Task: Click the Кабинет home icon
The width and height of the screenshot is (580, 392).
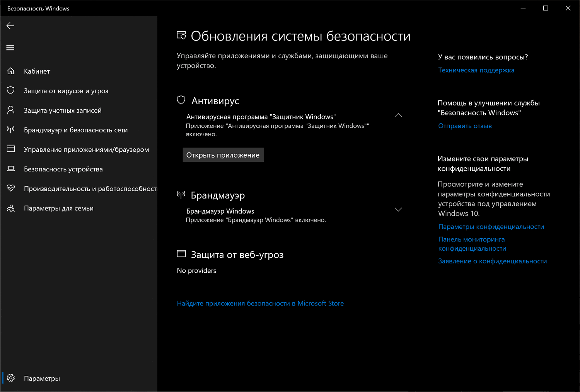Action: click(x=11, y=71)
